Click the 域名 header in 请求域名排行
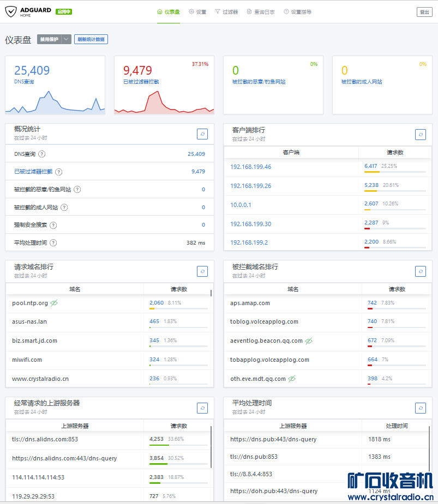The height and width of the screenshot is (504, 438). (x=75, y=289)
